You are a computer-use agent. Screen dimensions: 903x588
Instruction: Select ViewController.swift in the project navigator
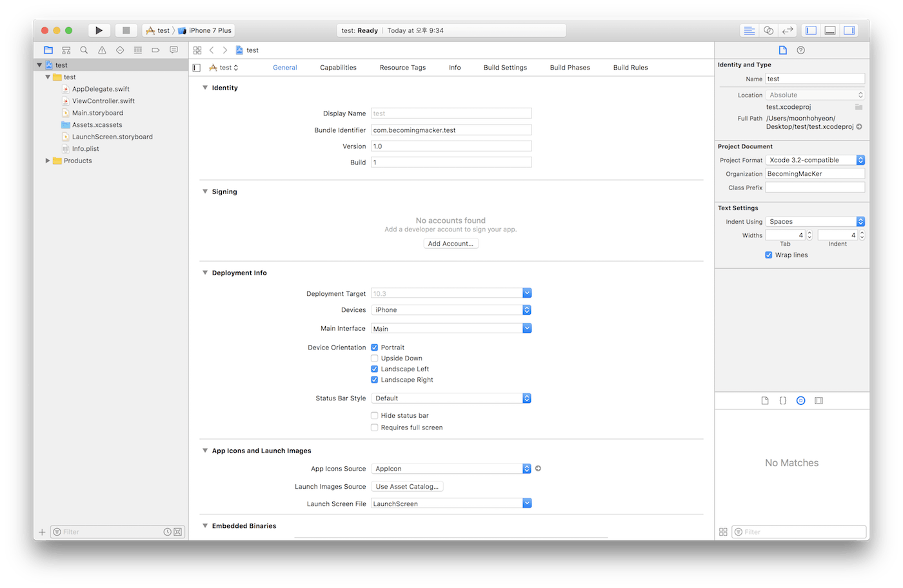[x=103, y=101]
